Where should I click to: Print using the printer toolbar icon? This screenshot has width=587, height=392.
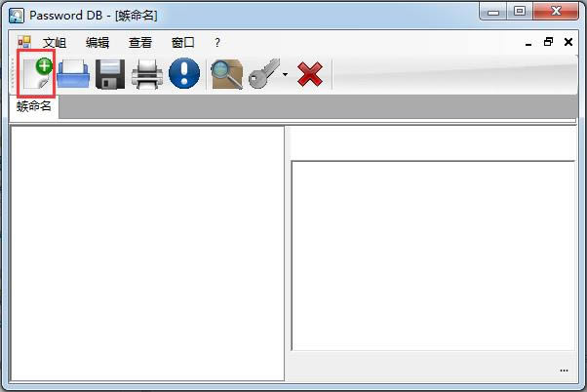[x=147, y=74]
